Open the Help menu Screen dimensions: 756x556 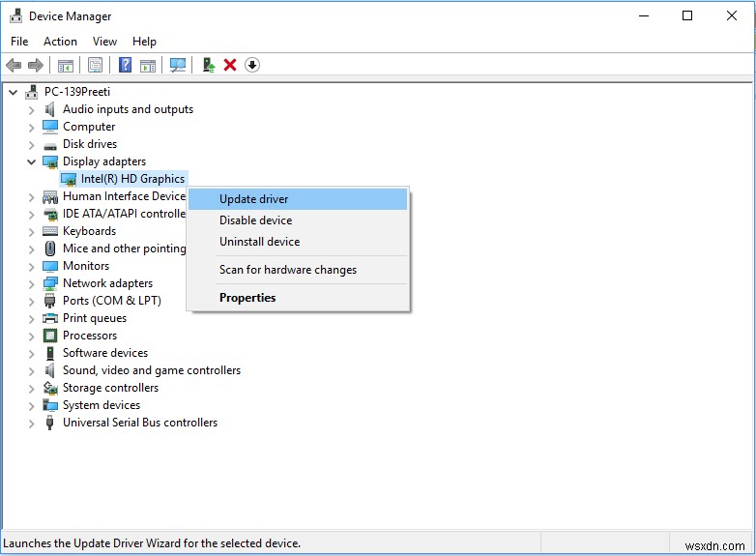click(x=144, y=42)
